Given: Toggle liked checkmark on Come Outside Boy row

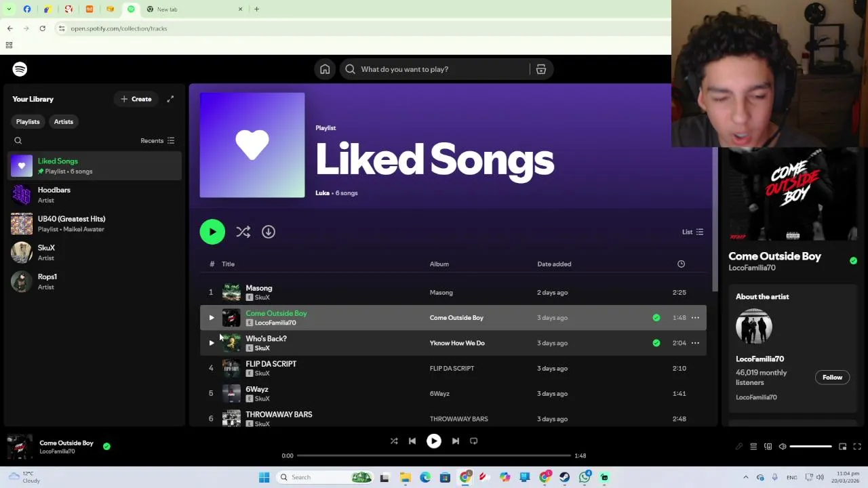Looking at the screenshot, I should pos(656,318).
